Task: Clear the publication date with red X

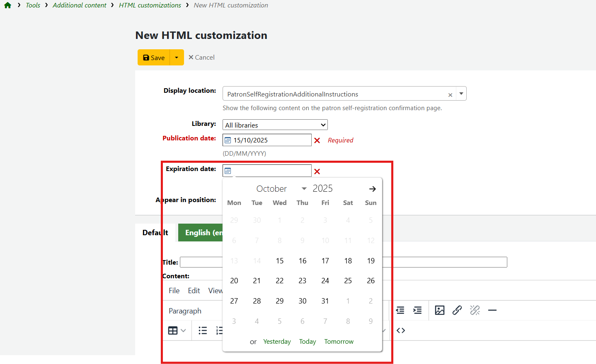Action: 317,140
